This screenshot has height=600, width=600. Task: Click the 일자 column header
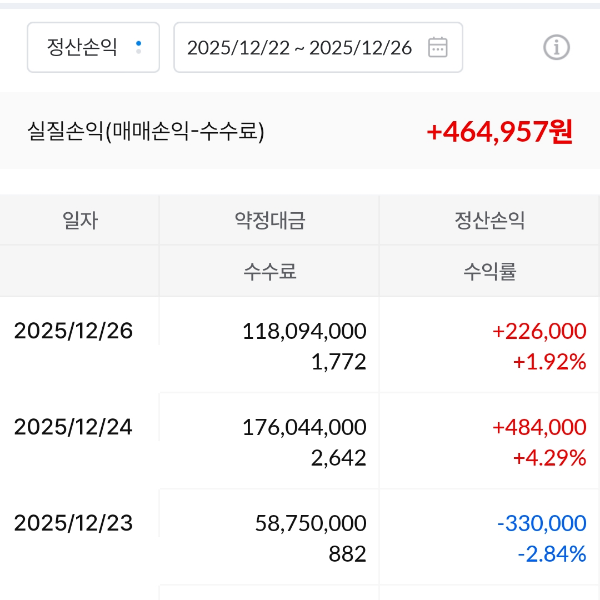80,221
